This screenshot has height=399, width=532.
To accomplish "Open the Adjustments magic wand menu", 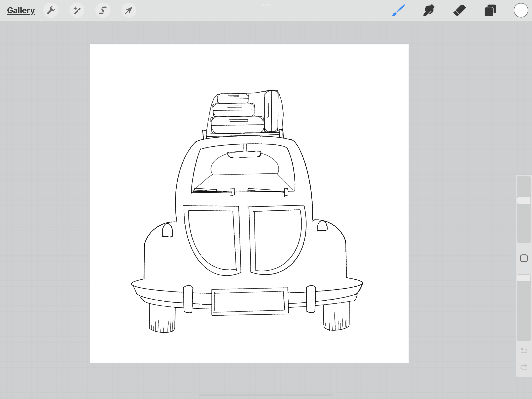I will [77, 10].
